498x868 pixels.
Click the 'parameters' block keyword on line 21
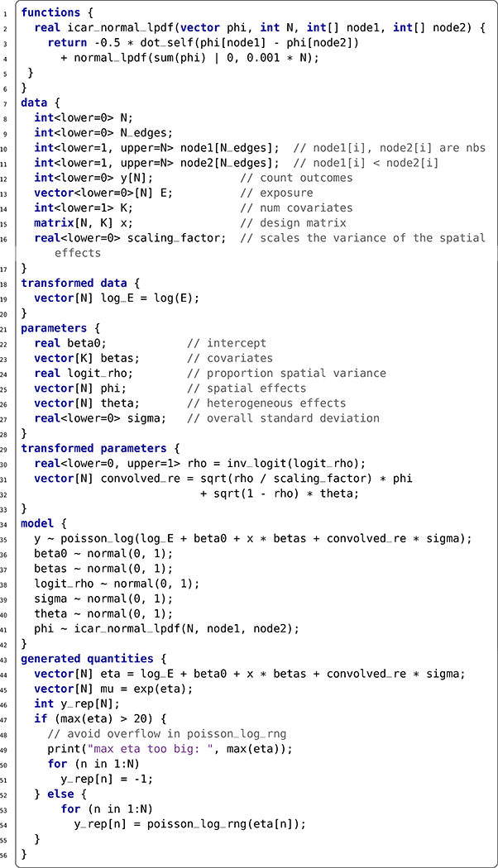[54, 327]
